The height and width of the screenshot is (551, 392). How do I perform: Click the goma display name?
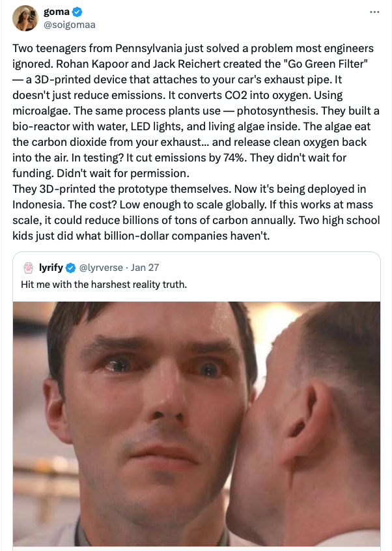pyautogui.click(x=57, y=12)
